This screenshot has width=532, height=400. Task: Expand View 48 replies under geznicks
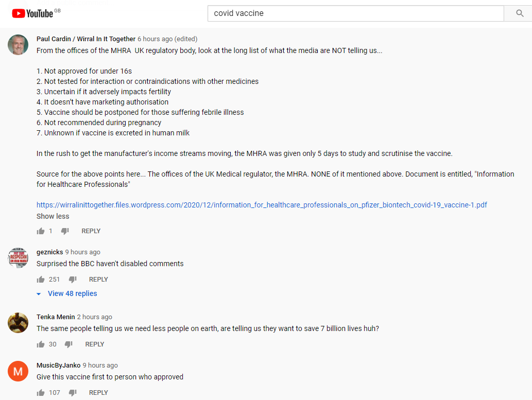tap(72, 293)
